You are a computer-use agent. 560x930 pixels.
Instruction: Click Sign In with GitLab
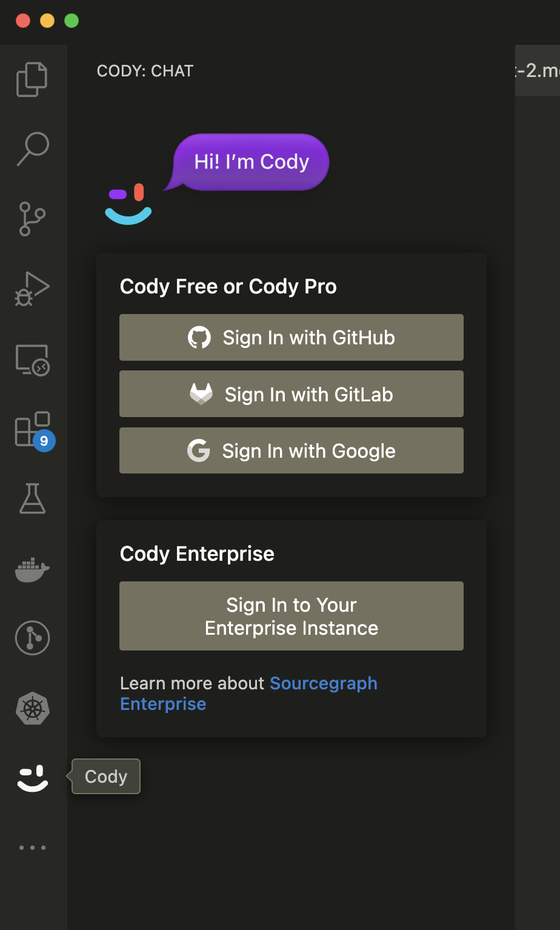(x=291, y=394)
